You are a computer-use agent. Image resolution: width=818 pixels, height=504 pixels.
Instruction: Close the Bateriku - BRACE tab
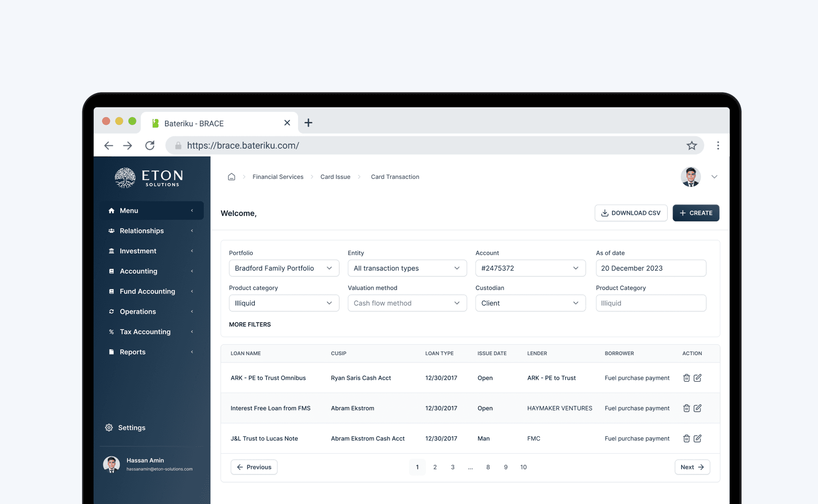coord(287,123)
